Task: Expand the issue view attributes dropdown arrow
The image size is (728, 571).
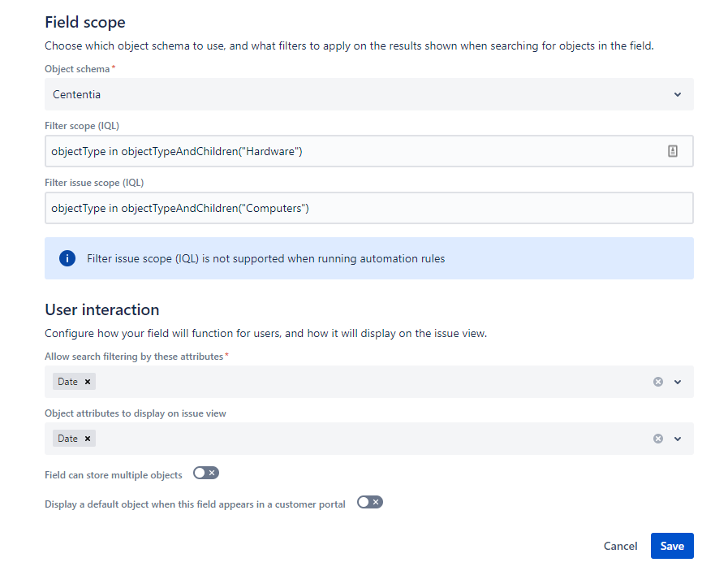Action: coord(678,439)
